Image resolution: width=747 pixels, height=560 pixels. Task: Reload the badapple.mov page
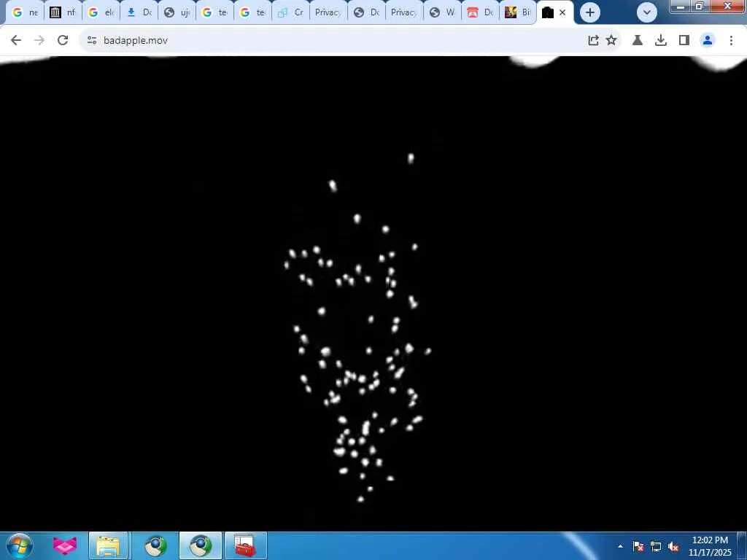pyautogui.click(x=63, y=41)
